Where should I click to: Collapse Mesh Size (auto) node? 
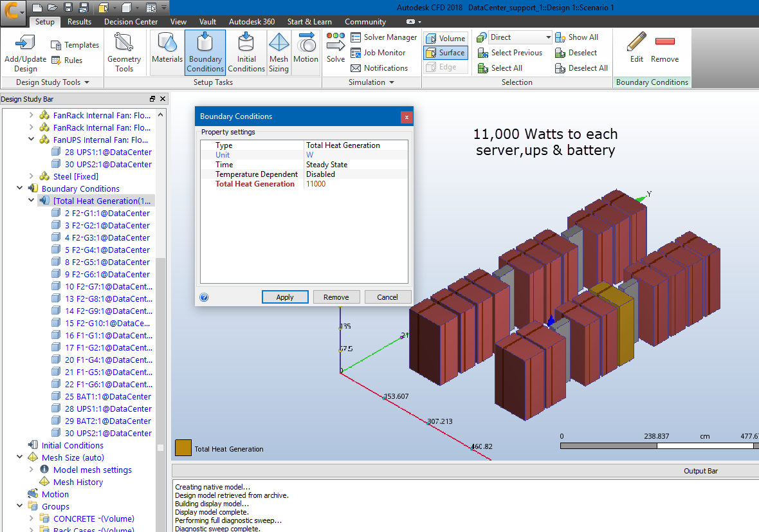[x=19, y=457]
